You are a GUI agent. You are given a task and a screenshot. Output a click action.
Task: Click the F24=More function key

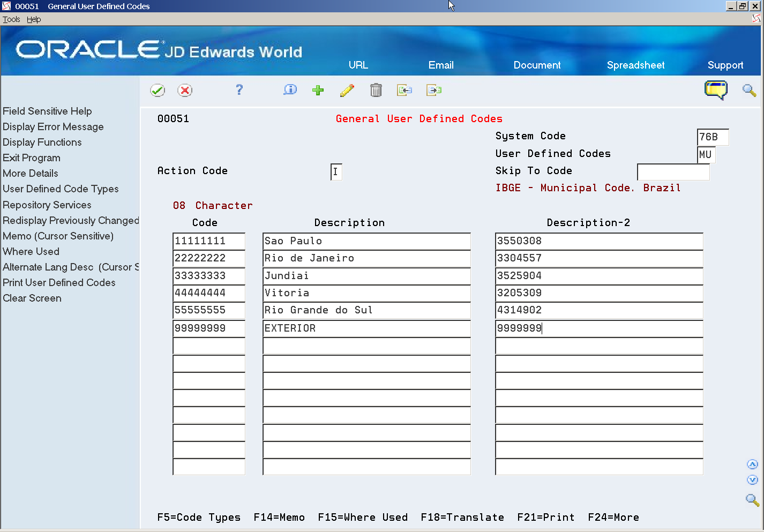click(613, 518)
